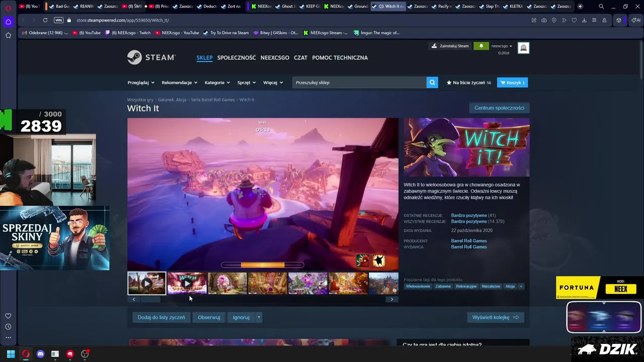
Task: Open the user avatar image
Action: pyautogui.click(x=523, y=48)
